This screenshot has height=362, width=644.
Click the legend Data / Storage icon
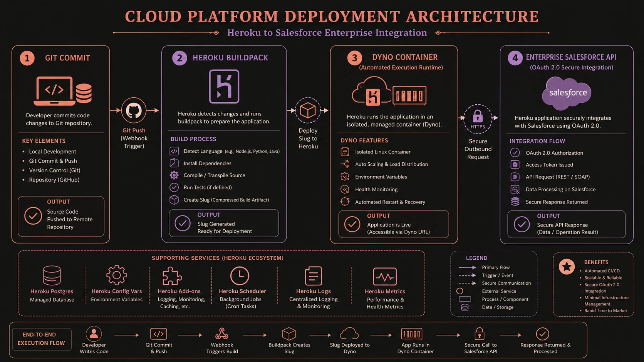(465, 307)
